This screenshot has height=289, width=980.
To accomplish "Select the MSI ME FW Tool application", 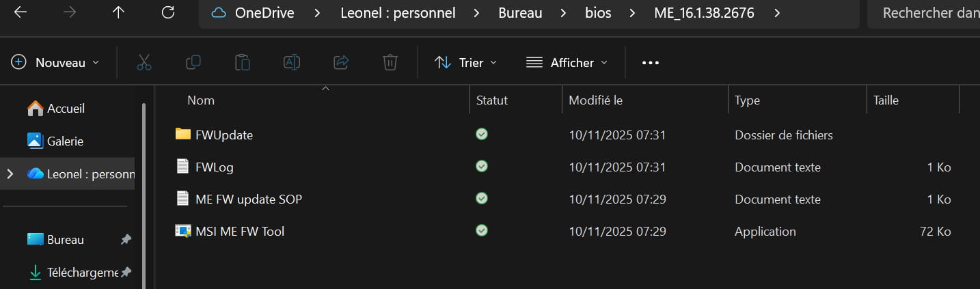I will pos(239,232).
